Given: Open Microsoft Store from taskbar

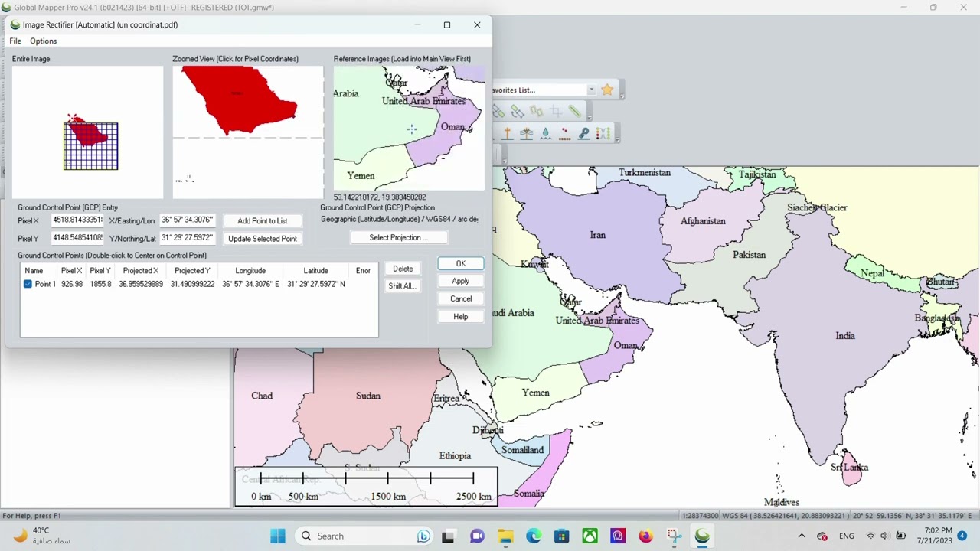Looking at the screenshot, I should [x=562, y=536].
